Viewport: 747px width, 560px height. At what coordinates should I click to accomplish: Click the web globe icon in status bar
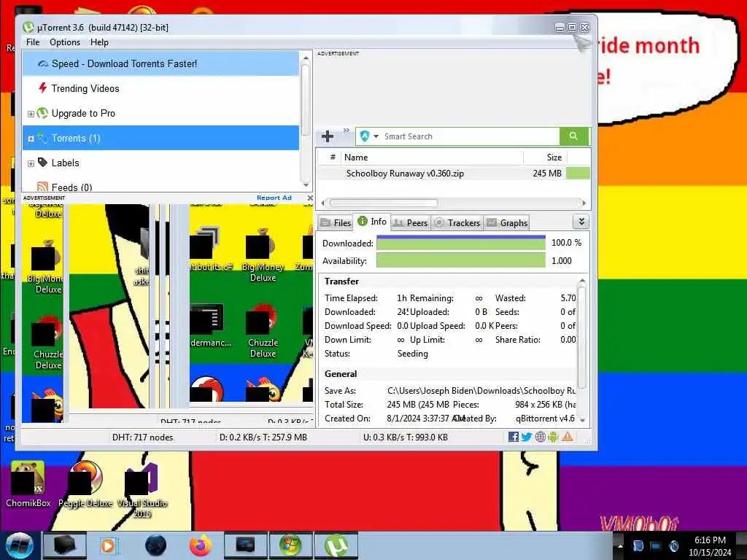[x=540, y=437]
